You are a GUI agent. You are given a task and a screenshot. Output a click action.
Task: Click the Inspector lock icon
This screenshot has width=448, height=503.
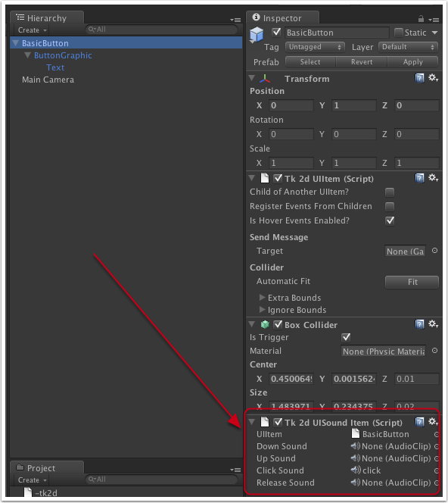pos(421,19)
